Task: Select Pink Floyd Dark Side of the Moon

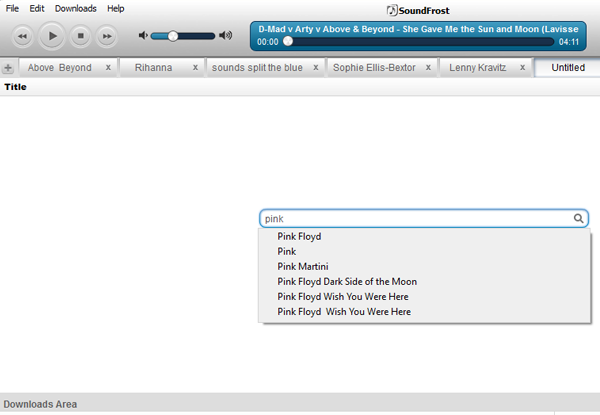Action: pyautogui.click(x=424, y=282)
